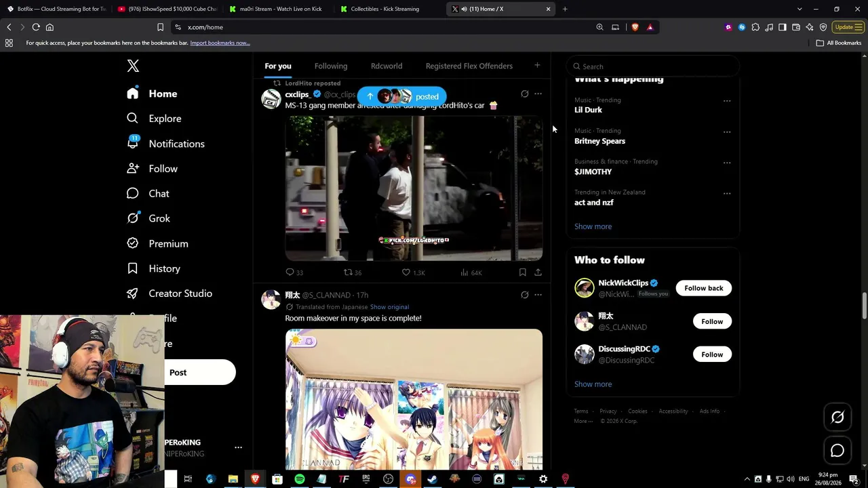Viewport: 868px width, 488px height.
Task: Switch to the Rdcworld tab
Action: coord(387,66)
